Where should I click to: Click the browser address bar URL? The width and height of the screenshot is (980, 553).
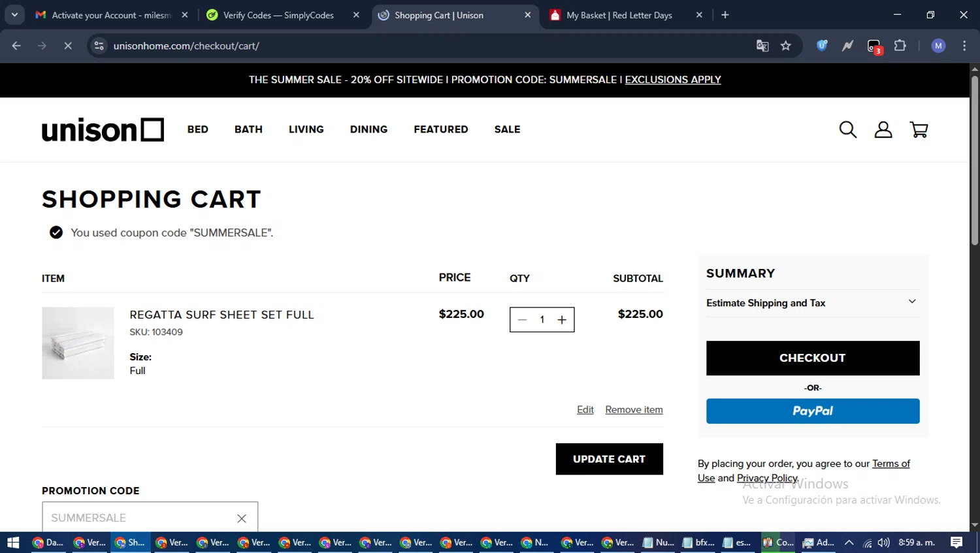[x=186, y=46]
